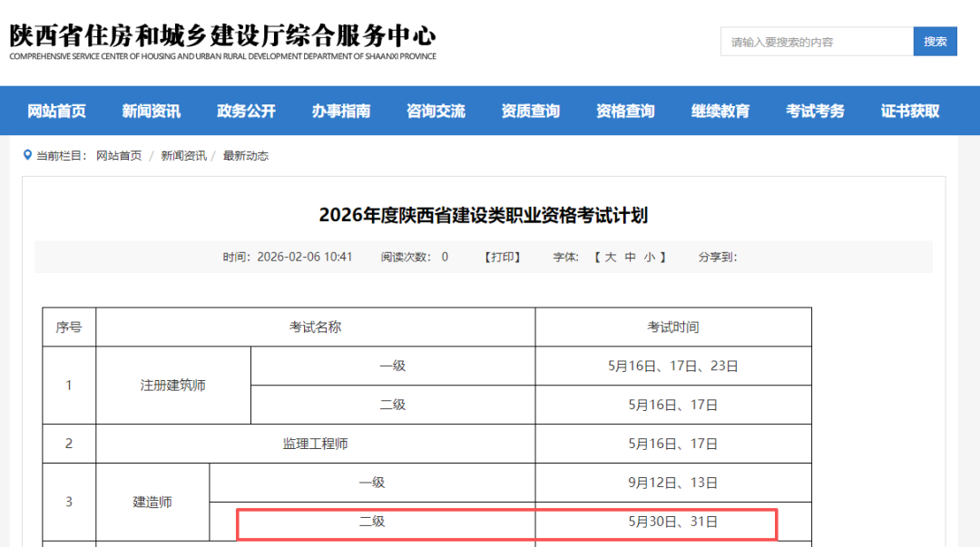Select 证书获取 in the navigation bar
Screen dimensions: 980x547
click(910, 112)
